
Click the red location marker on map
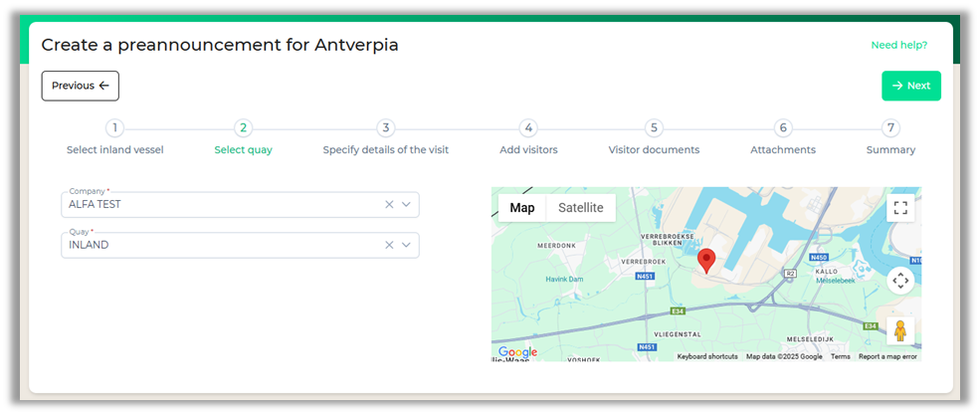(706, 261)
